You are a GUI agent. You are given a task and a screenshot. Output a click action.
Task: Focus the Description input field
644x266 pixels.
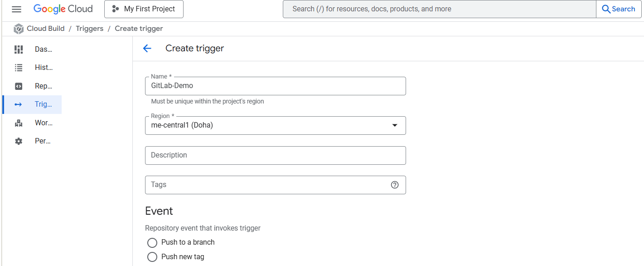tap(275, 155)
